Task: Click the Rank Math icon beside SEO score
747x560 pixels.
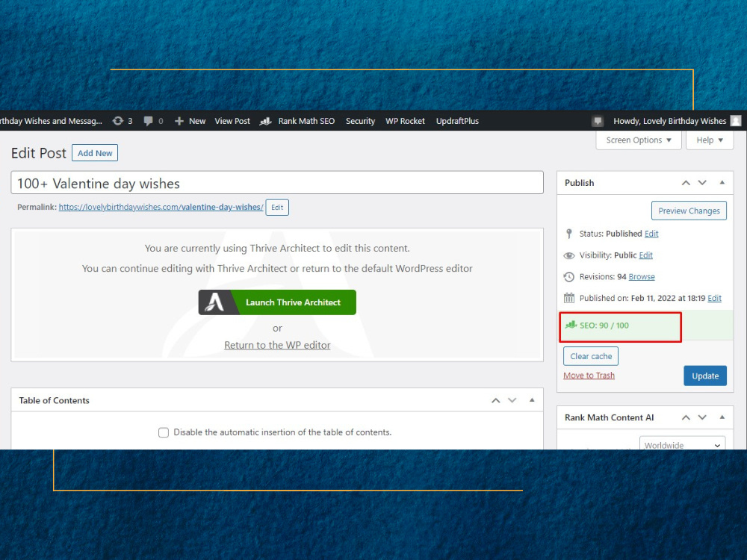Action: click(571, 326)
